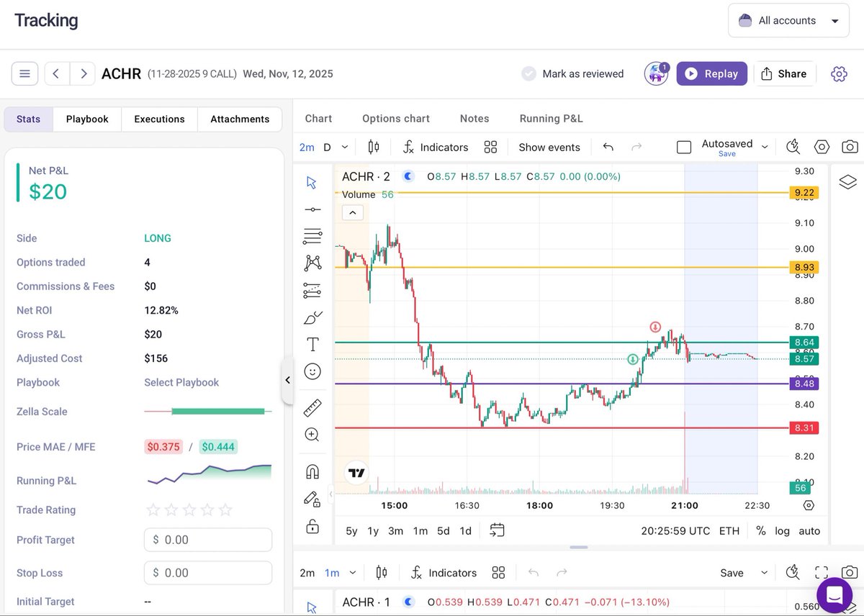Viewport: 864px width, 616px height.
Task: Click the Share button
Action: point(784,73)
